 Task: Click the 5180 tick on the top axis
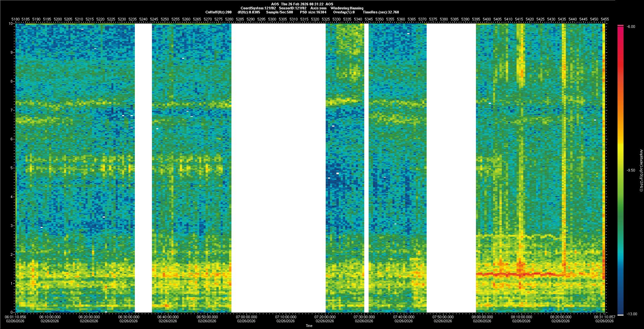tap(15, 19)
